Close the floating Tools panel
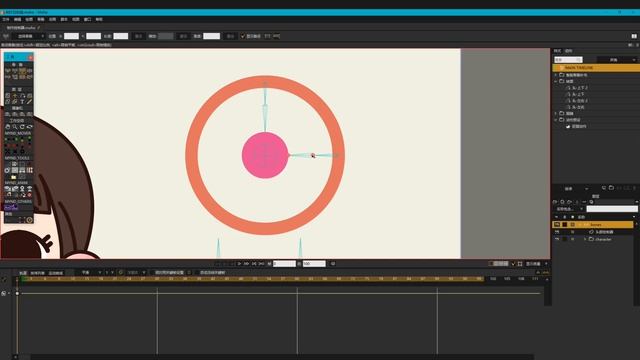 [31, 58]
